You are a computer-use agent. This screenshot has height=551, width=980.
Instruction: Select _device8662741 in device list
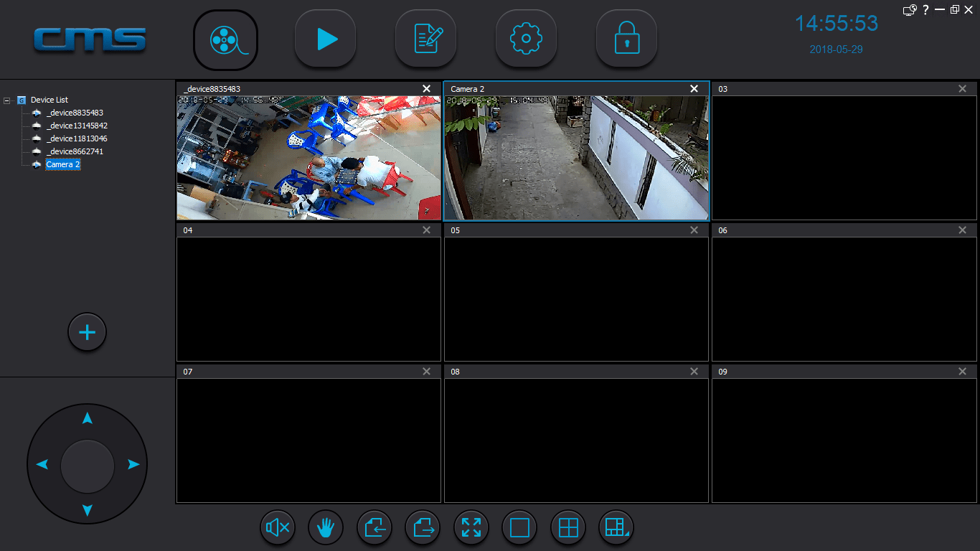[x=75, y=151]
